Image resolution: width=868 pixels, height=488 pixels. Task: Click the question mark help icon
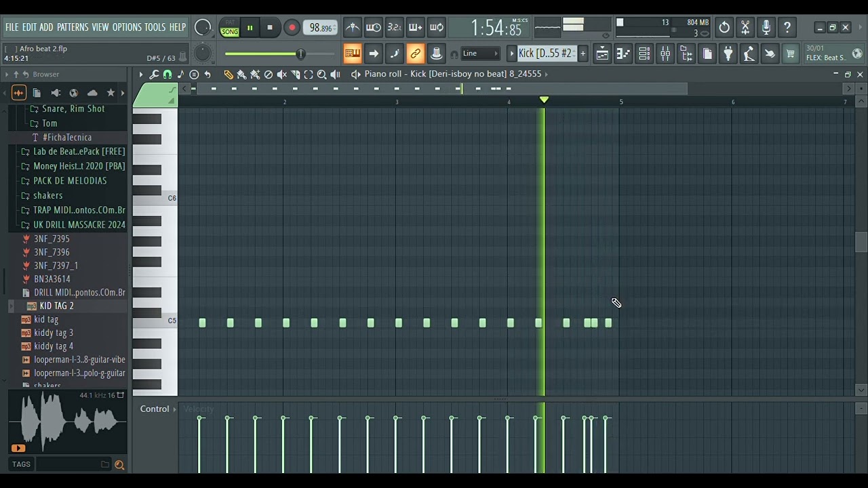point(787,28)
